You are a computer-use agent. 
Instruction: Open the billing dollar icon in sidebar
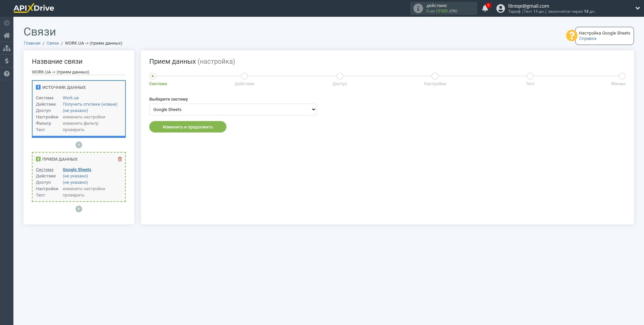click(6, 61)
